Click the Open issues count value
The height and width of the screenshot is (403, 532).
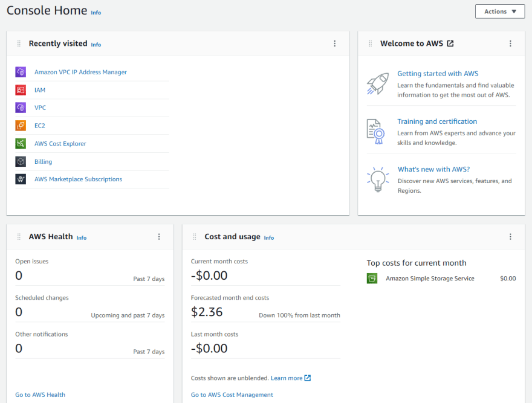point(19,276)
